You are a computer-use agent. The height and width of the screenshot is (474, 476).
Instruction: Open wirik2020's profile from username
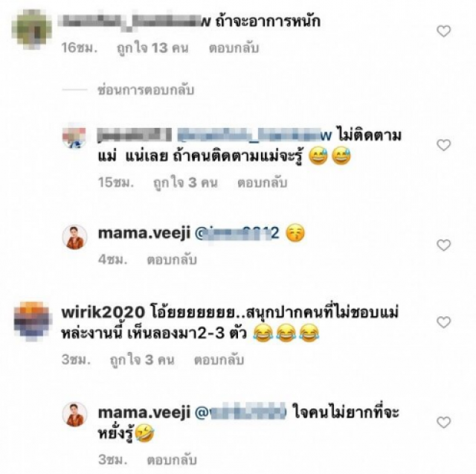(x=103, y=313)
